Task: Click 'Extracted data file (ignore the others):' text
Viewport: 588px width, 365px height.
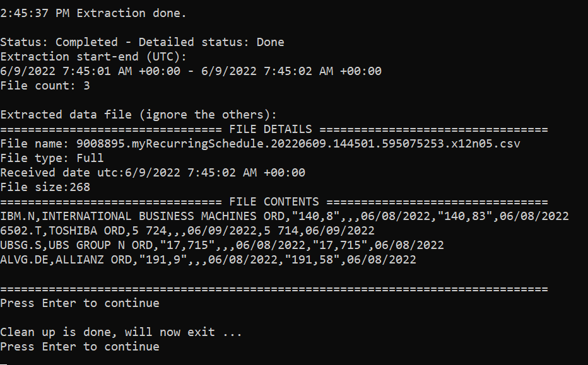Action: coord(138,115)
